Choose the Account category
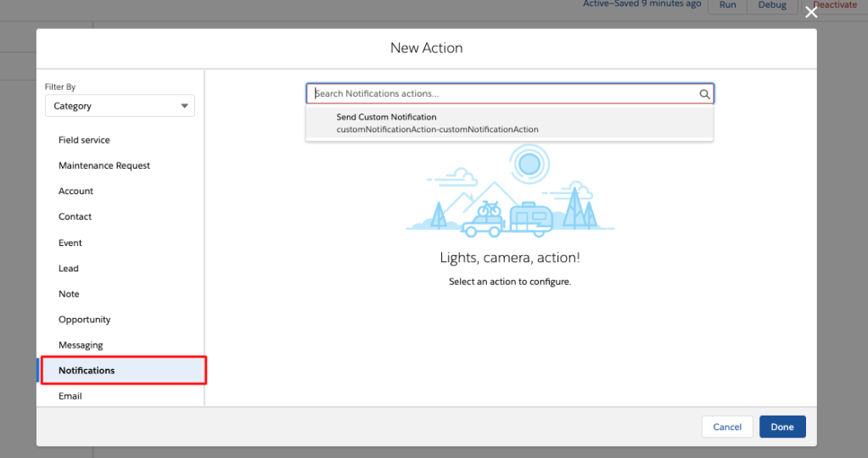The image size is (868, 458). point(76,191)
